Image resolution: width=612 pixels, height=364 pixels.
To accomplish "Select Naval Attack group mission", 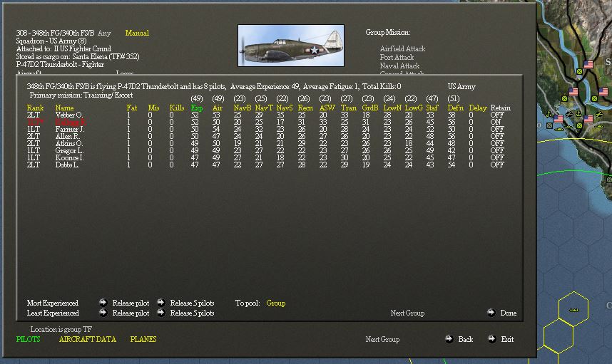I will pyautogui.click(x=399, y=66).
